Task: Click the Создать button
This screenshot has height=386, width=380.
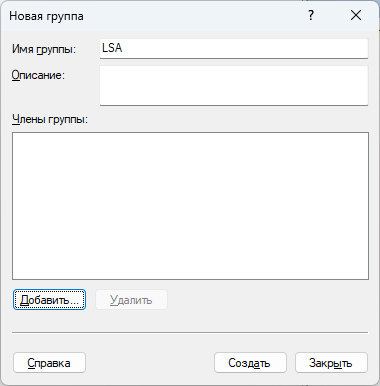Action: pyautogui.click(x=250, y=363)
